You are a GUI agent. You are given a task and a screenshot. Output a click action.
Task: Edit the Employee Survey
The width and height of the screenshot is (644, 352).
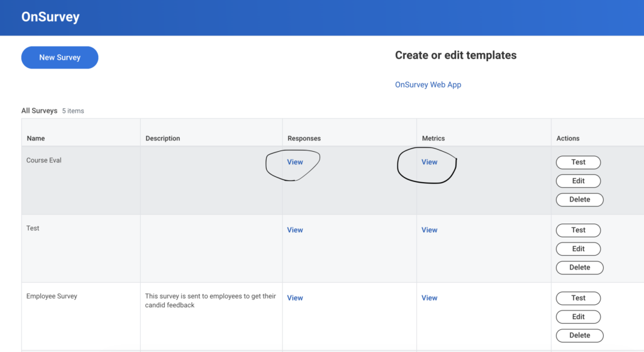(578, 317)
